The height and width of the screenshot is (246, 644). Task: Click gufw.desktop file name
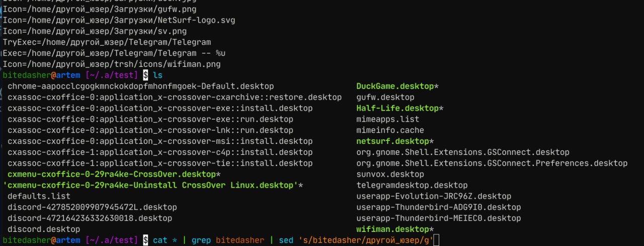pos(385,98)
